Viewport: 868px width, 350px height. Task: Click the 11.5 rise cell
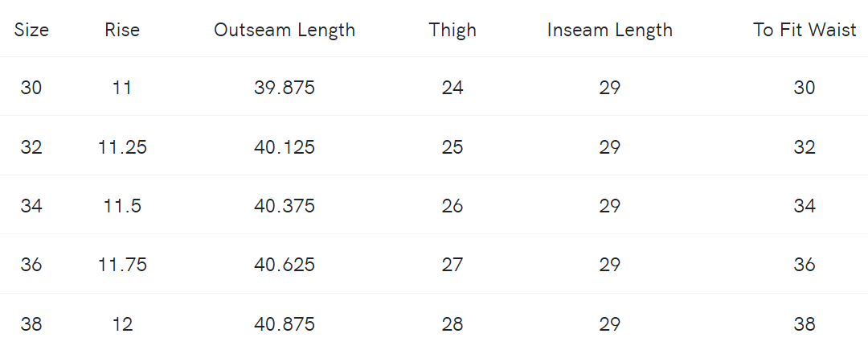122,206
